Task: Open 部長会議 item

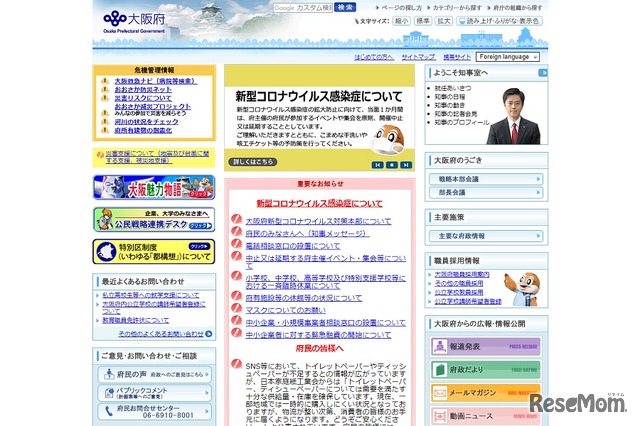Action: coord(486,192)
